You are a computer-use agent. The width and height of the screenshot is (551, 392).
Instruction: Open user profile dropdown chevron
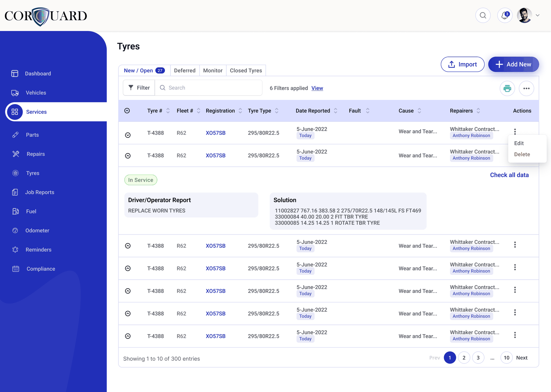[x=538, y=16]
